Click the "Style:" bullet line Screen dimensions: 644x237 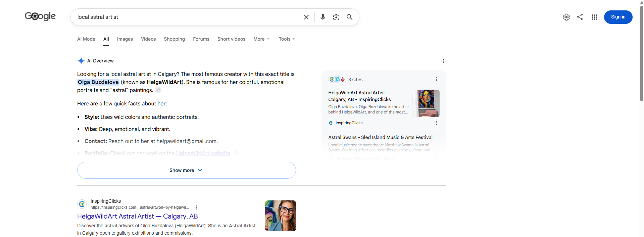coord(142,117)
